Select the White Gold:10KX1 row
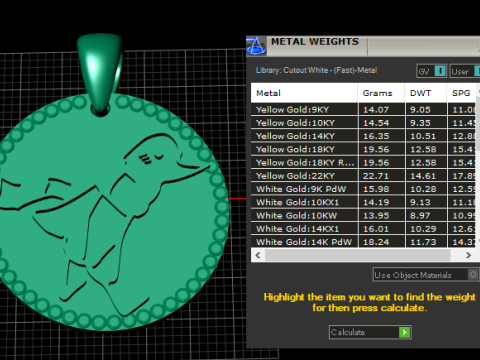The image size is (480, 360). [363, 202]
